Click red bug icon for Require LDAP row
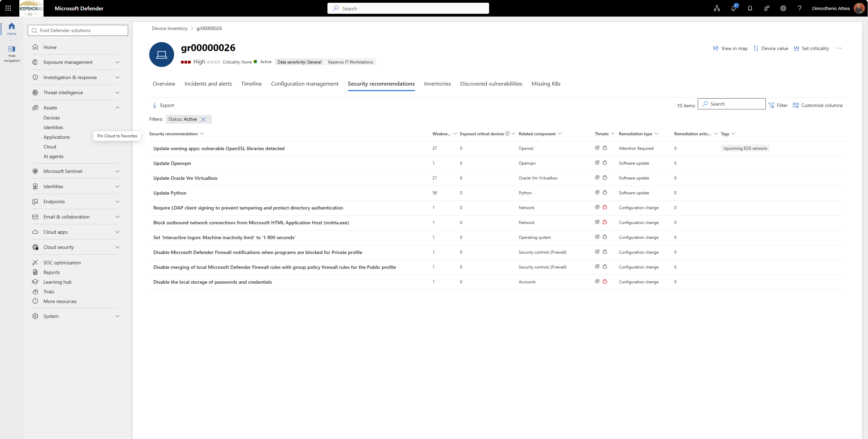This screenshot has height=439, width=868. coord(605,207)
